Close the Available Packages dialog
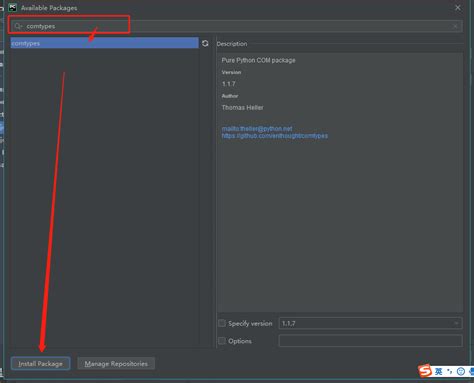 coord(458,7)
